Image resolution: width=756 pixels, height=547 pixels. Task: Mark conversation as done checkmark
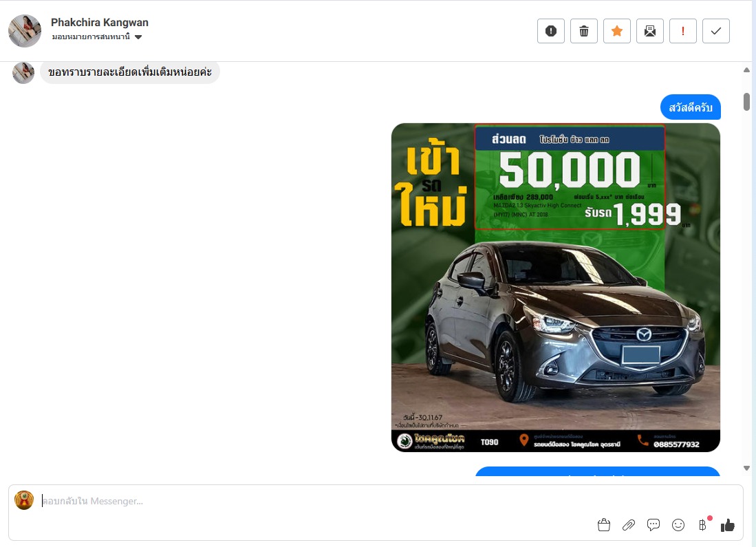pos(716,32)
